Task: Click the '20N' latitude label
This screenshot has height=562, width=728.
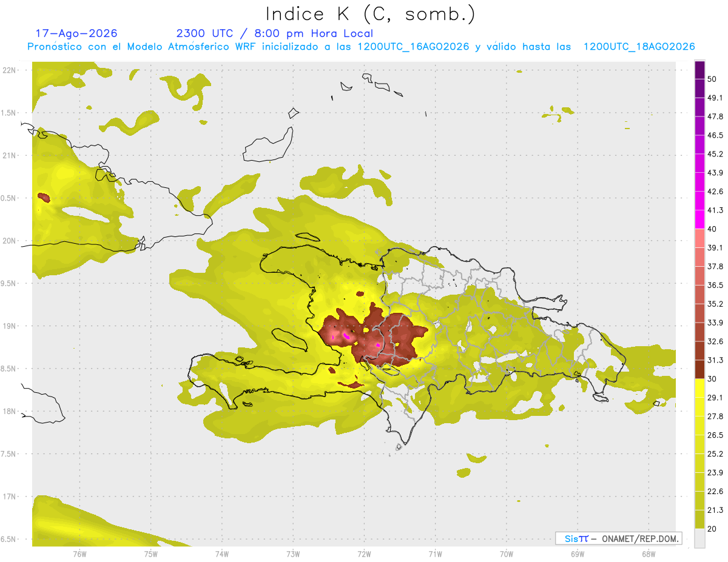Action: [x=10, y=241]
